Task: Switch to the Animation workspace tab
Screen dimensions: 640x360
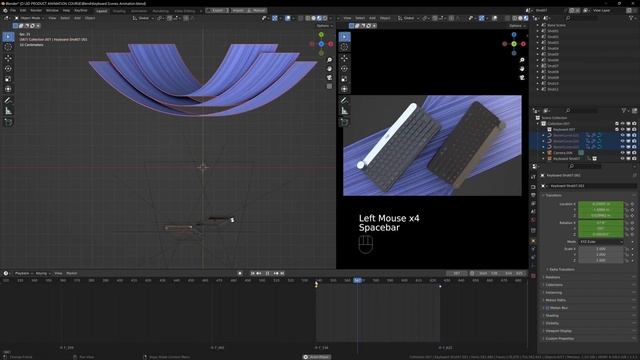Action: [x=139, y=11]
